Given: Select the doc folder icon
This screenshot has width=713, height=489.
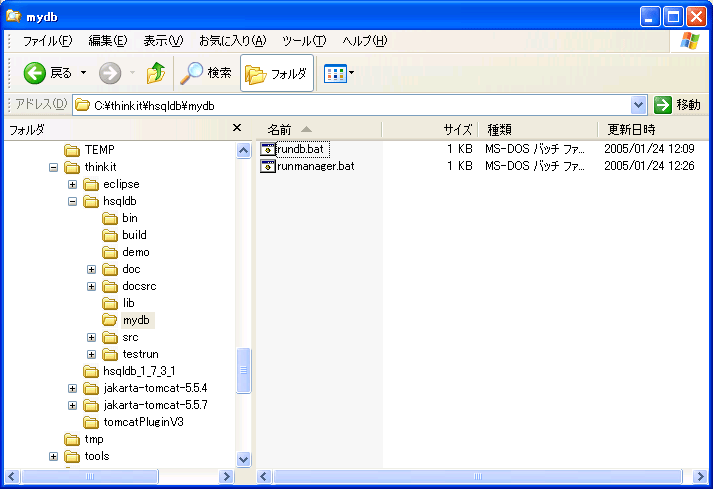Looking at the screenshot, I should (110, 269).
